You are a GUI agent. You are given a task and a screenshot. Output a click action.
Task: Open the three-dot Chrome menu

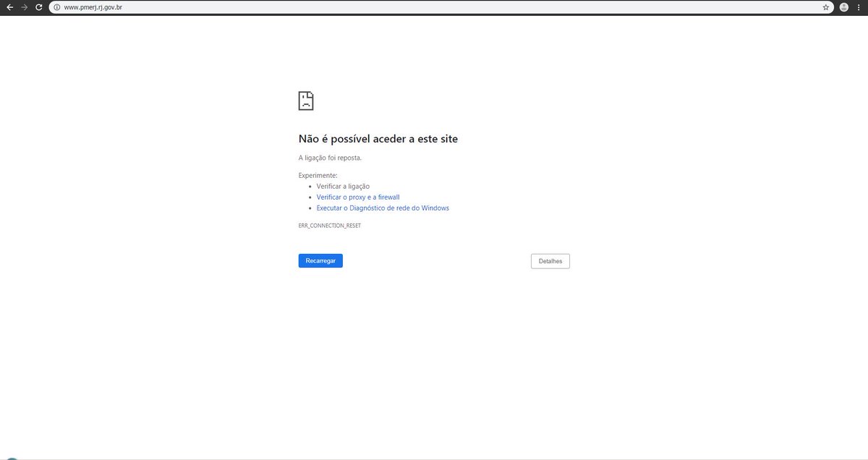858,7
